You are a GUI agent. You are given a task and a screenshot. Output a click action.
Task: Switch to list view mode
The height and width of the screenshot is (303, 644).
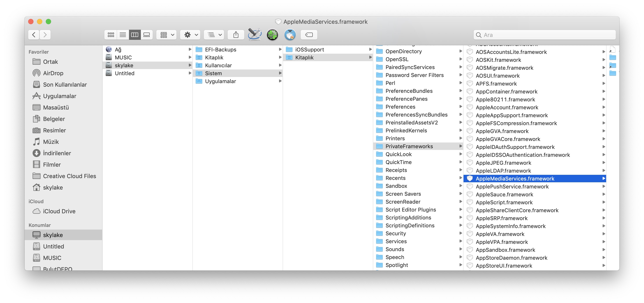click(x=123, y=35)
